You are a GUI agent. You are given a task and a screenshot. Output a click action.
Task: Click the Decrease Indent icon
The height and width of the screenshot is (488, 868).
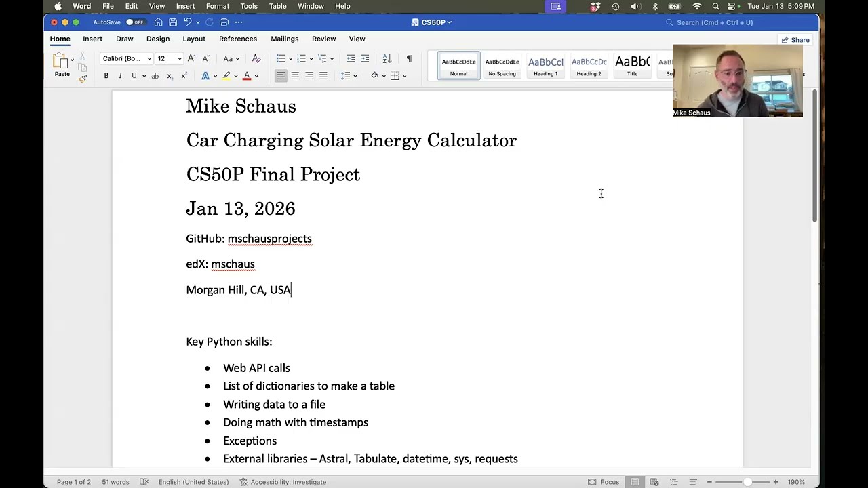coord(351,58)
